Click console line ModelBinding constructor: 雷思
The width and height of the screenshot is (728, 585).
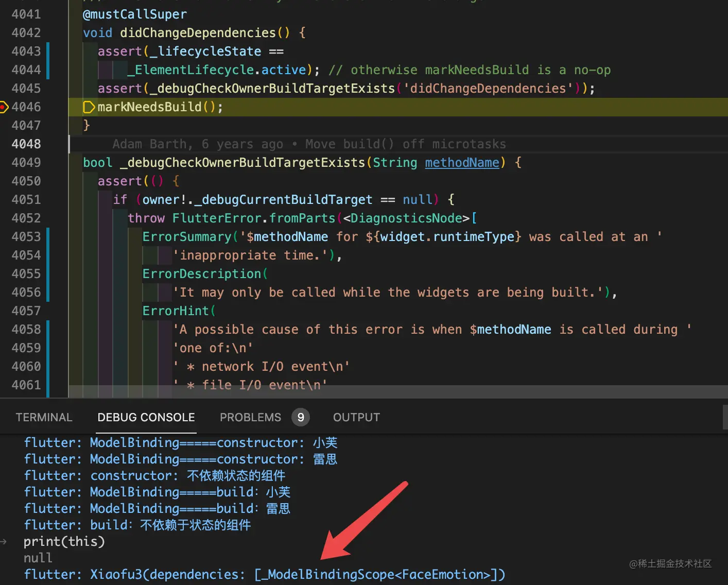[x=181, y=459]
